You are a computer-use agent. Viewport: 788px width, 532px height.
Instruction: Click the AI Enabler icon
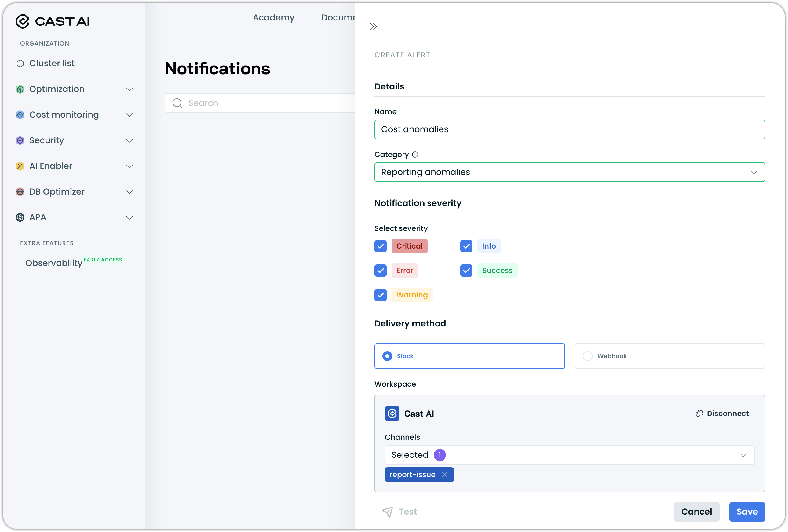(20, 166)
